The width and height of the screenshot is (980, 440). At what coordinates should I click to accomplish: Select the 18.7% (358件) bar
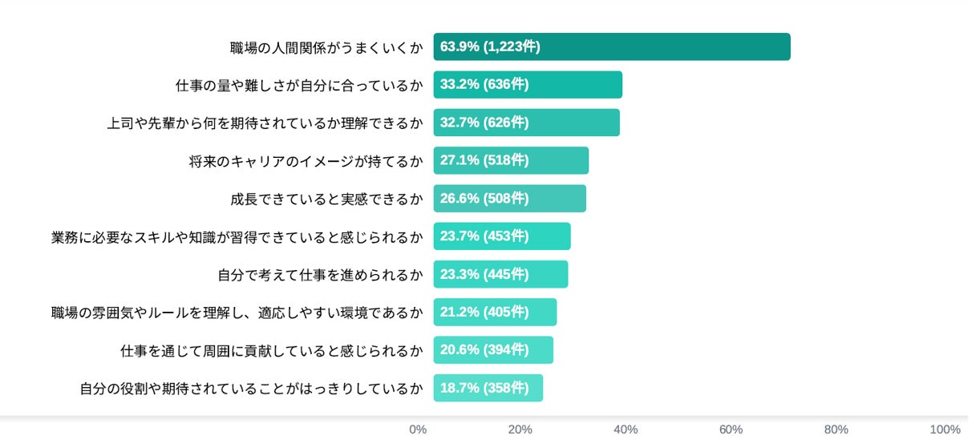pyautogui.click(x=488, y=388)
